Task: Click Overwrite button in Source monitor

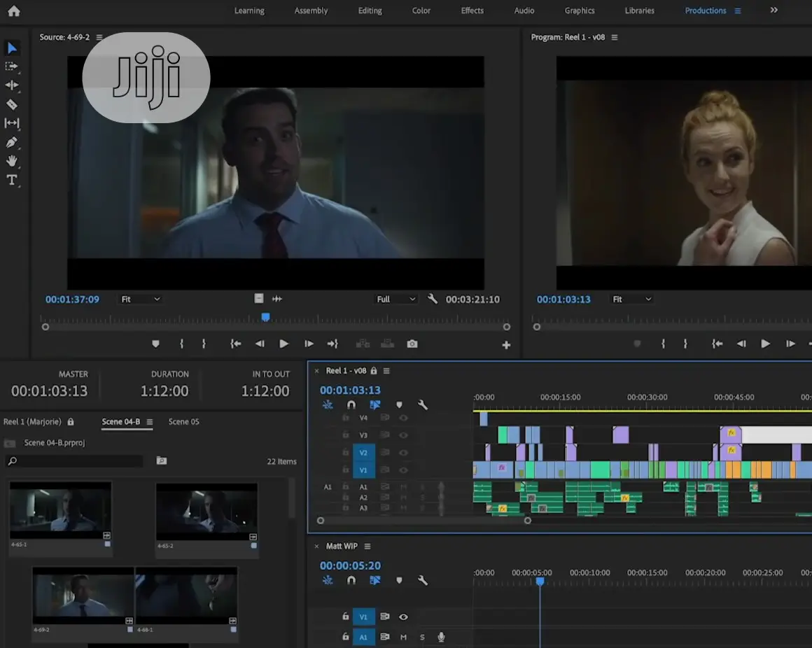Action: pos(387,344)
